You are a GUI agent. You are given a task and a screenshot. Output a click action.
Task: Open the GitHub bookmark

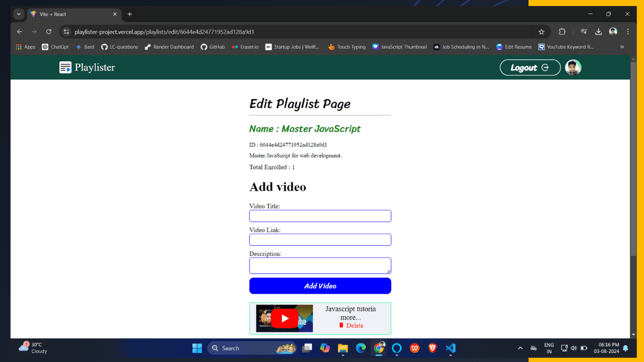[x=212, y=47]
